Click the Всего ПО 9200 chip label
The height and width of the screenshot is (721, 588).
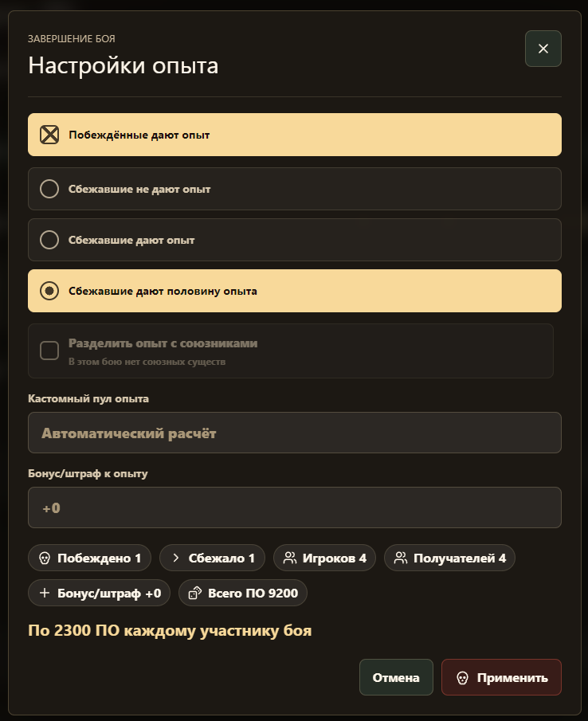[x=253, y=594]
